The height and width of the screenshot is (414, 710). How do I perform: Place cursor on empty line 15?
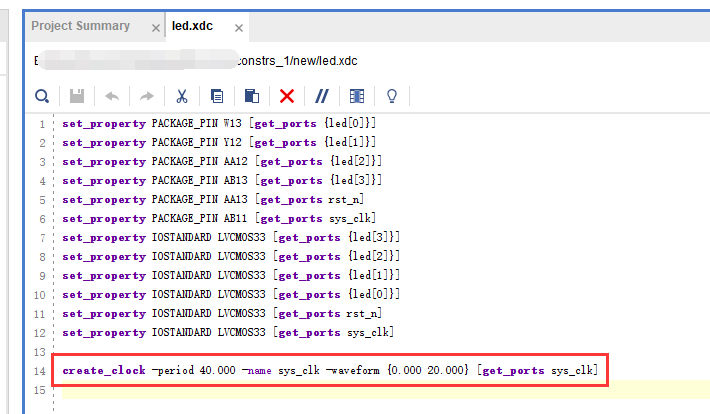[x=385, y=390]
